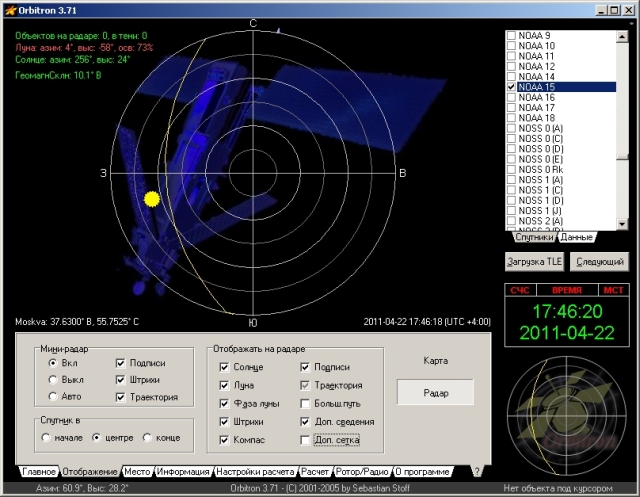Open the Ротор/Радио tab

[x=362, y=472]
